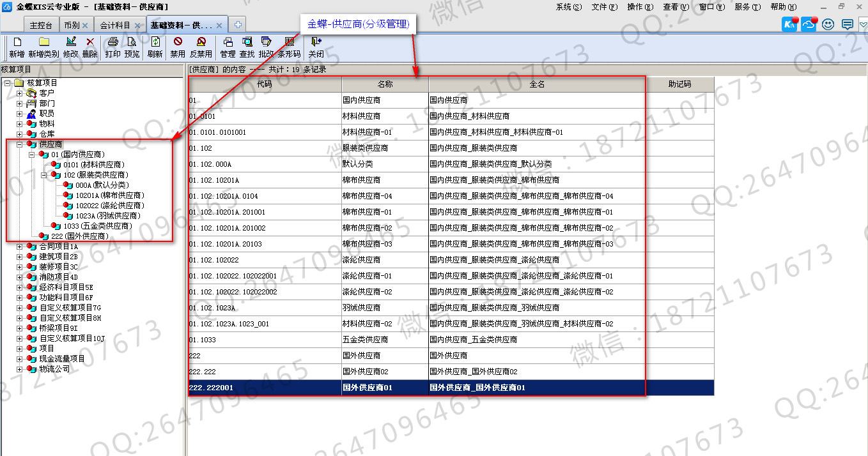Screen dimensions: 868x456
Task: Click the 删除 (Delete) toolbar icon
Action: pyautogui.click(x=90, y=43)
